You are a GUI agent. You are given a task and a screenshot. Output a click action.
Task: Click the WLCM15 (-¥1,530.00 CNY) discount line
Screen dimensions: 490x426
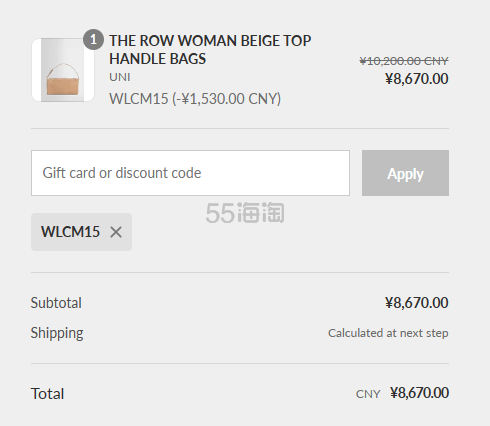[x=195, y=99]
